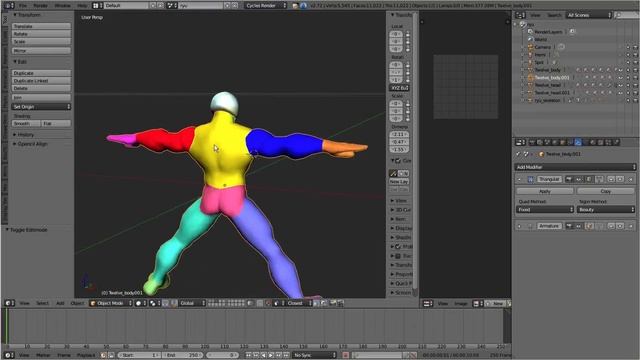Click the Duplicate Linked button
Viewport: 640px width, 360px height.
coord(41,81)
